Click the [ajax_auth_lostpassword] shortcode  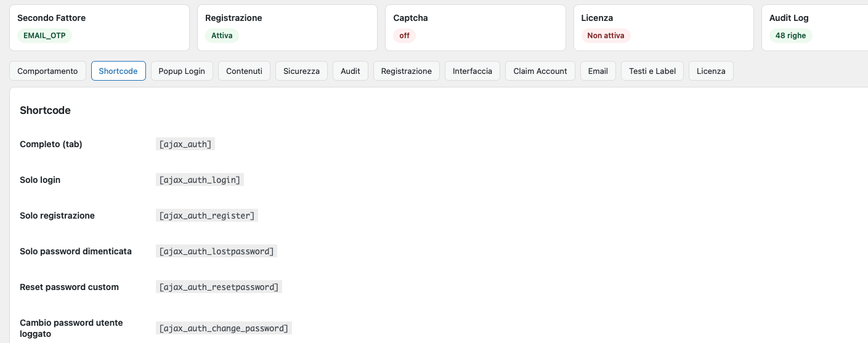point(216,251)
